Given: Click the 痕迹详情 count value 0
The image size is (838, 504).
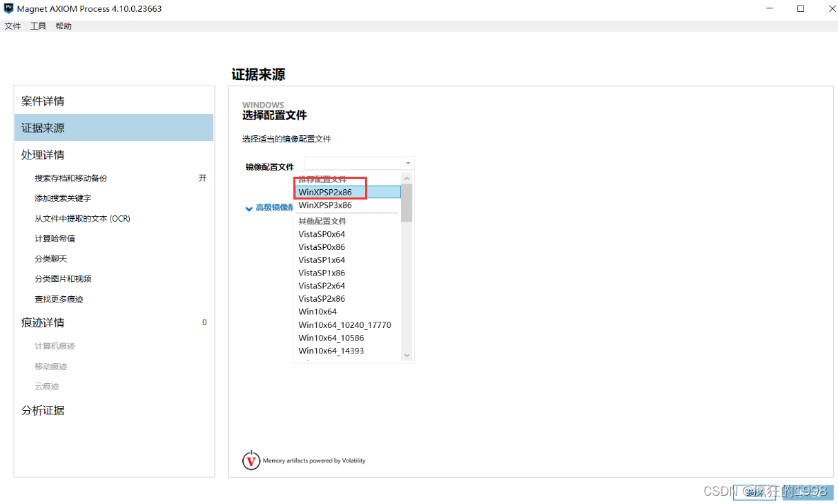Looking at the screenshot, I should tap(204, 322).
